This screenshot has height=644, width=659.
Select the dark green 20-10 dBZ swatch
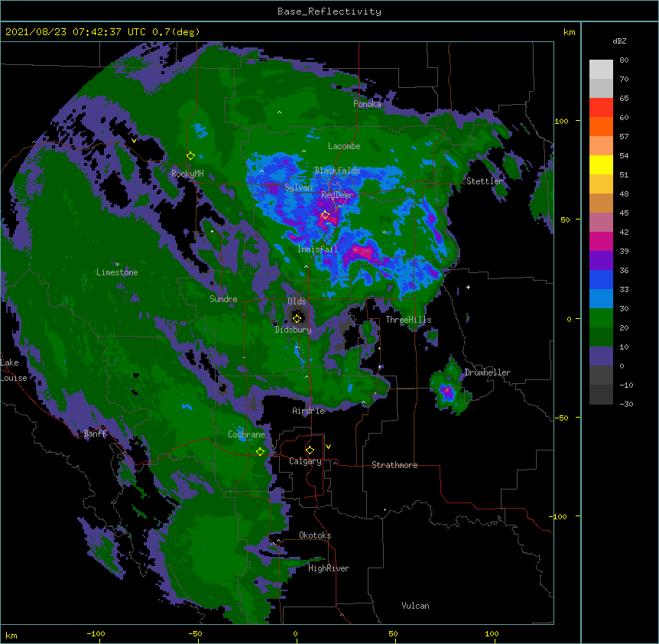[601, 337]
